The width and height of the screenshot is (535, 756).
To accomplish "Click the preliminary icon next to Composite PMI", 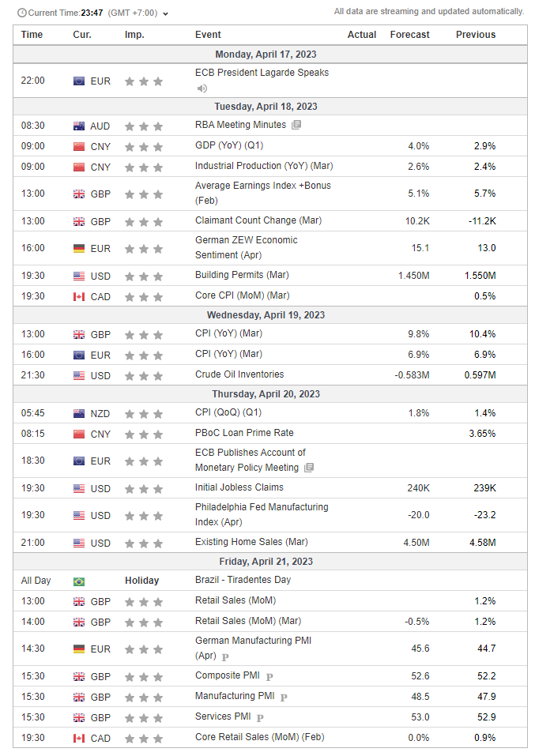I will coord(269,677).
